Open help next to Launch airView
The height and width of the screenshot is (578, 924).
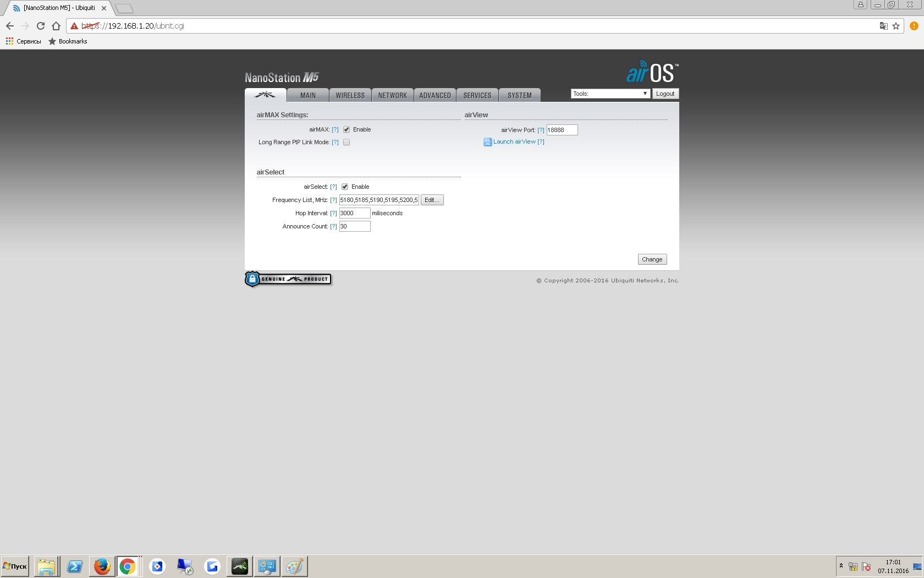[541, 142]
